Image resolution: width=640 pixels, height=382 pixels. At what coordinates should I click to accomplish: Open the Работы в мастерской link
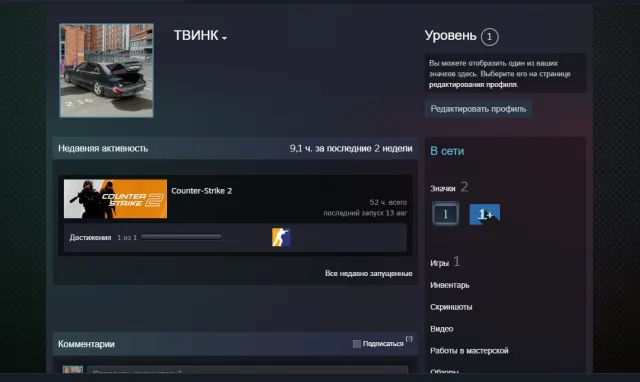click(469, 350)
